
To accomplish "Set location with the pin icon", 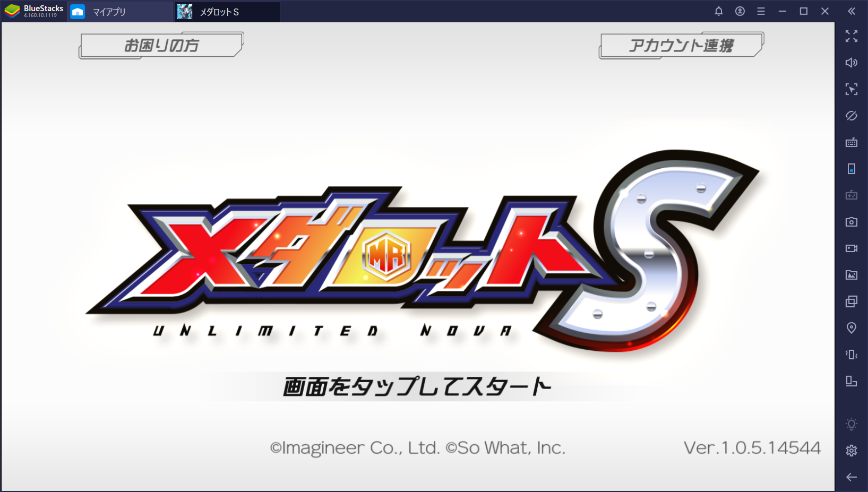I will [852, 328].
